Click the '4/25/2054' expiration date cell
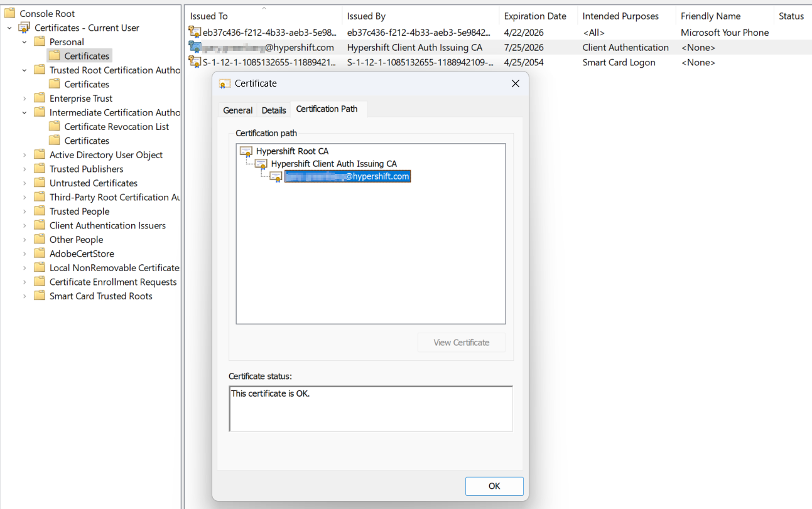Viewport: 812px width, 509px height. [x=524, y=62]
